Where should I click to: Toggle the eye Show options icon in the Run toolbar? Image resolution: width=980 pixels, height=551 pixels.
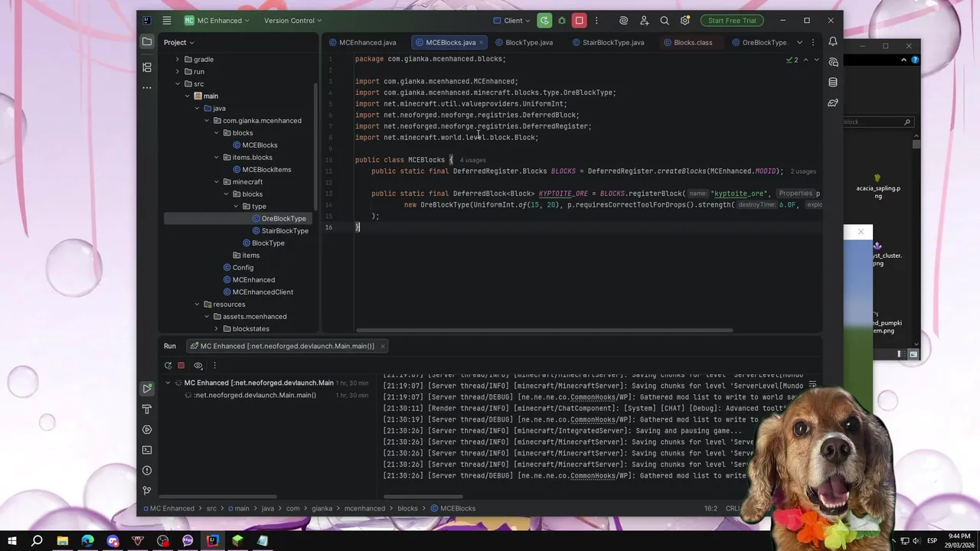[x=198, y=366]
